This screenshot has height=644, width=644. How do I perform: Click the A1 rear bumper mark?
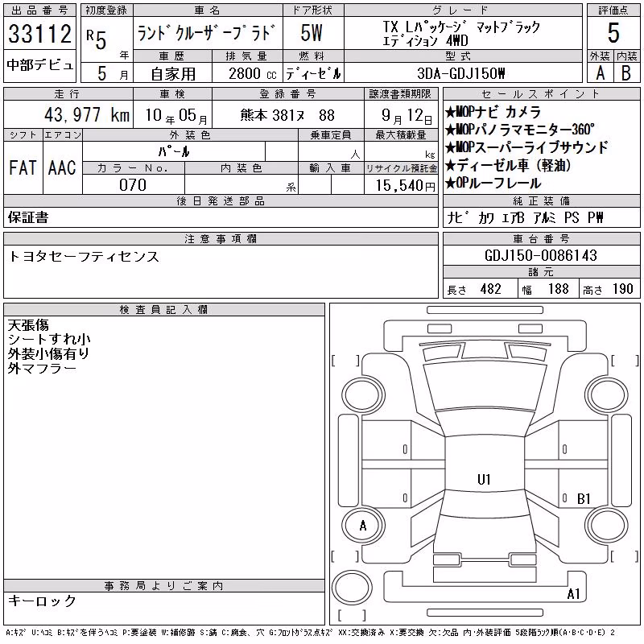[x=573, y=593]
